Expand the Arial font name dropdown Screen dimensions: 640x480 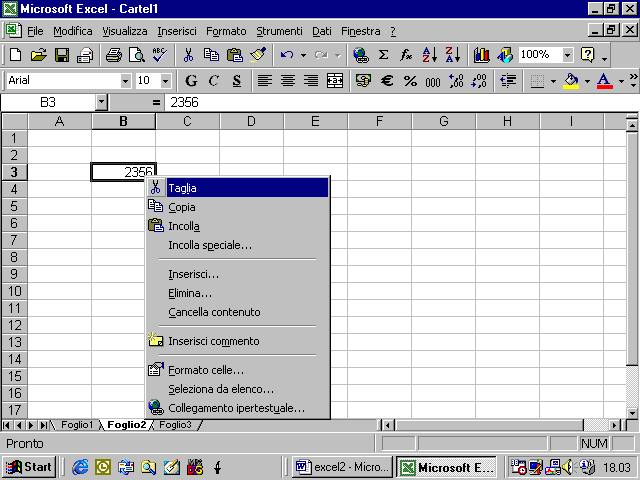pyautogui.click(x=125, y=81)
